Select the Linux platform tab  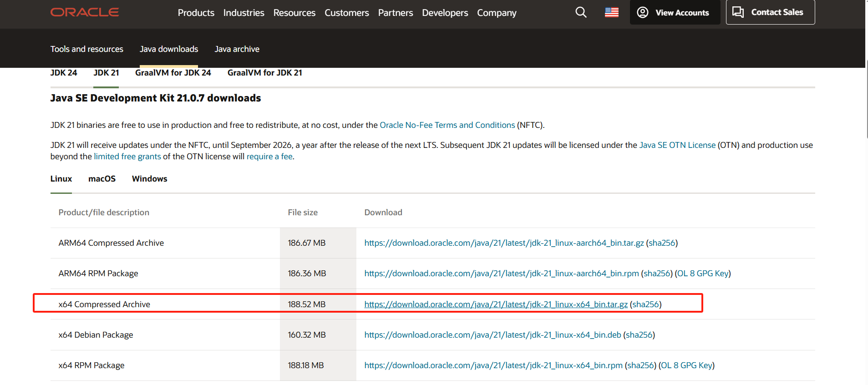pyautogui.click(x=61, y=179)
